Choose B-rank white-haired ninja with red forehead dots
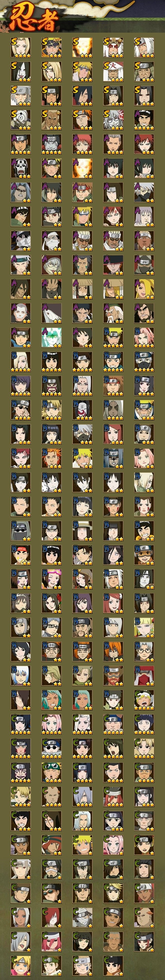 (82, 386)
